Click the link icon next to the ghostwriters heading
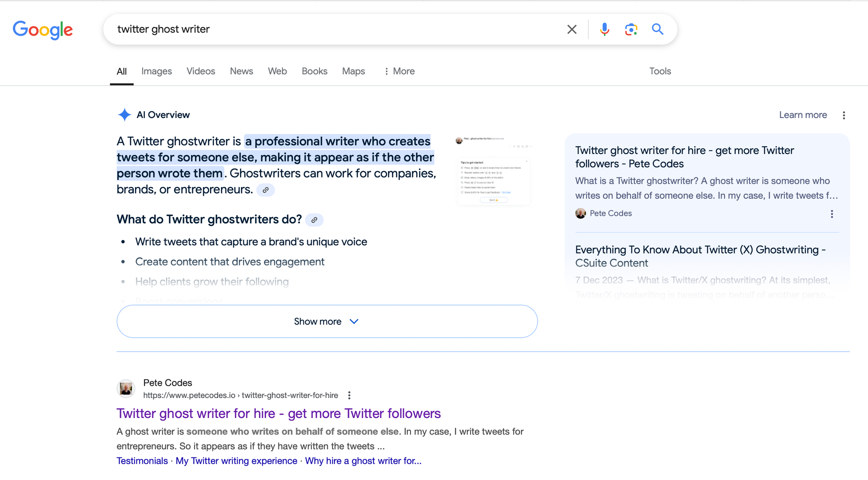This screenshot has width=868, height=480. pos(315,220)
